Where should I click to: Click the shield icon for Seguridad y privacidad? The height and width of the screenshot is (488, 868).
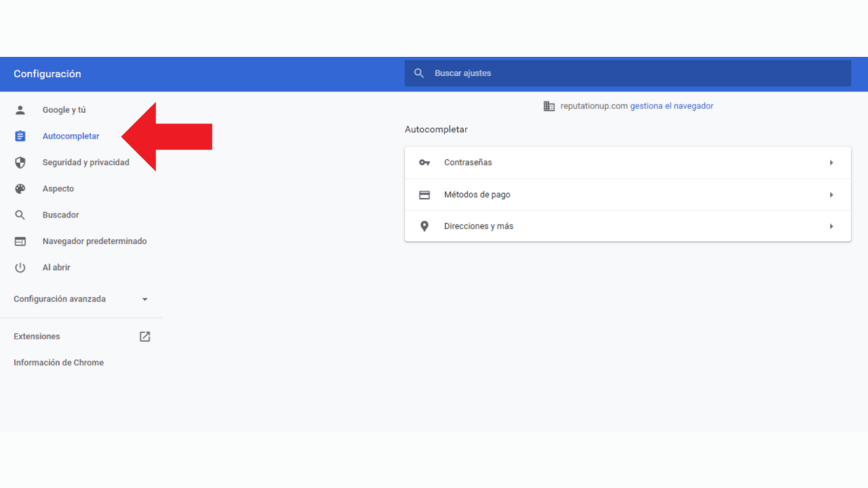click(20, 162)
